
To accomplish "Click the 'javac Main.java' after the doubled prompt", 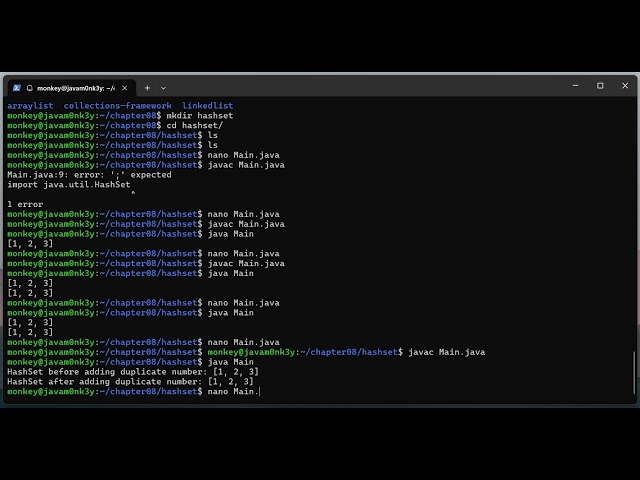I will pos(447,352).
